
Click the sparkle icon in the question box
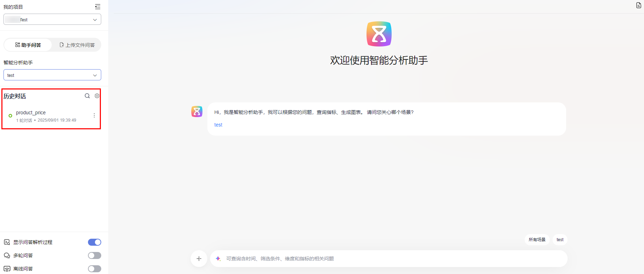click(218, 259)
